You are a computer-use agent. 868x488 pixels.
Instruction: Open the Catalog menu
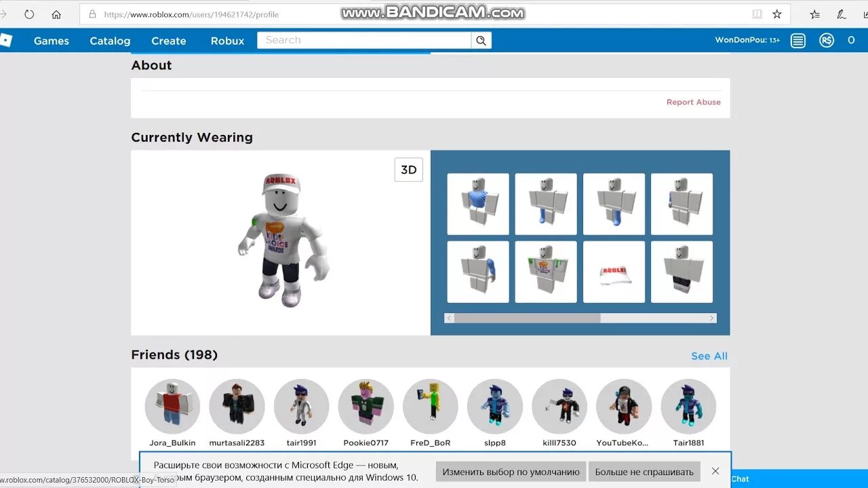tap(110, 41)
